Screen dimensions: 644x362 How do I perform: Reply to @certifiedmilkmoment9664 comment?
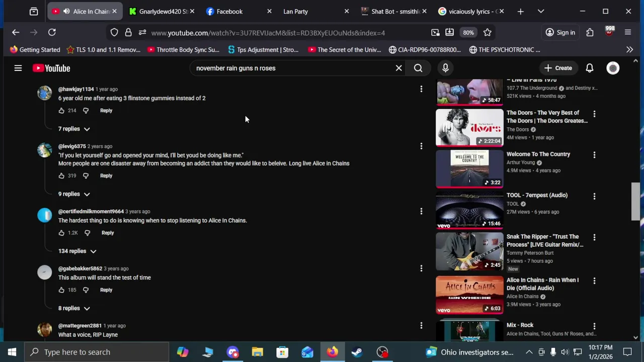pos(108,233)
